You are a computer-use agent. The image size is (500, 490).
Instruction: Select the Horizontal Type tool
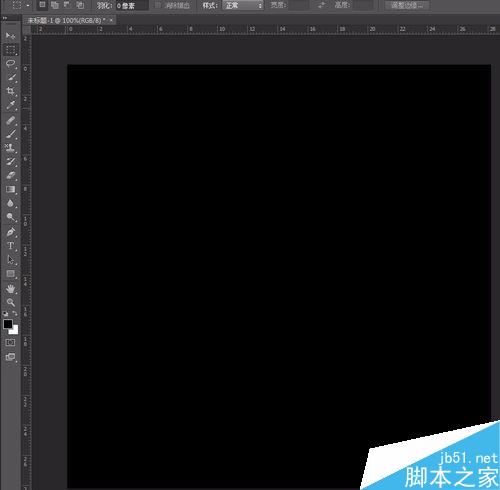pyautogui.click(x=10, y=246)
